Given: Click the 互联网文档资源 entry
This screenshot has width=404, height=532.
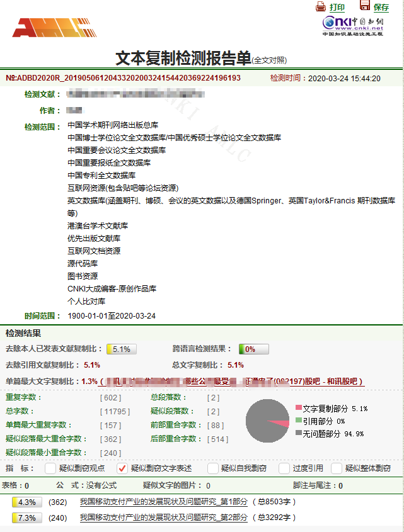Looking at the screenshot, I should [94, 251].
